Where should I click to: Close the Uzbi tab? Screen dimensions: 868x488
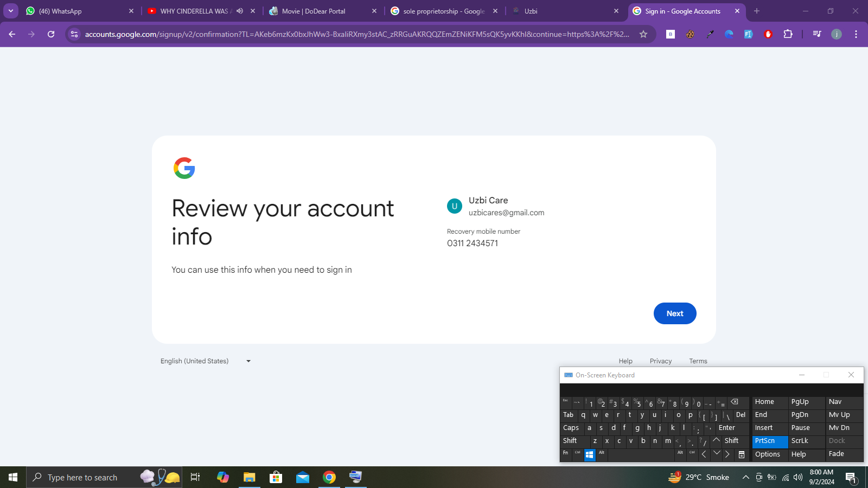coord(616,11)
